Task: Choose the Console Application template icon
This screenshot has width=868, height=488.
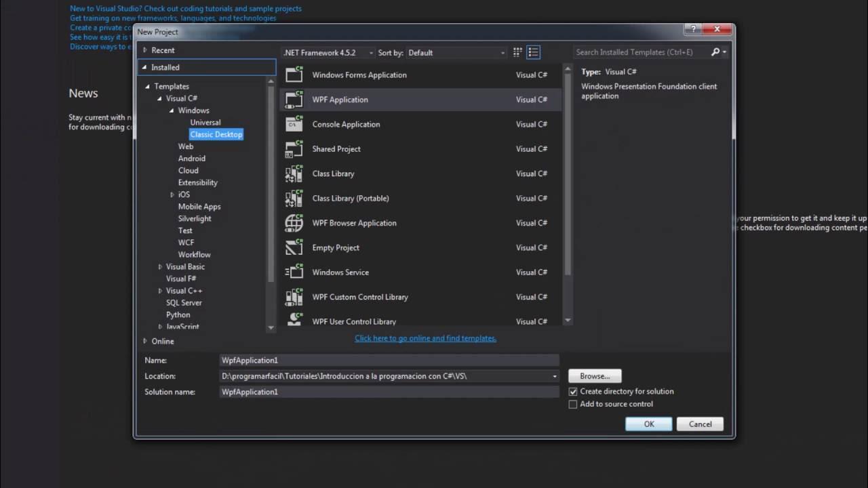Action: pos(294,124)
